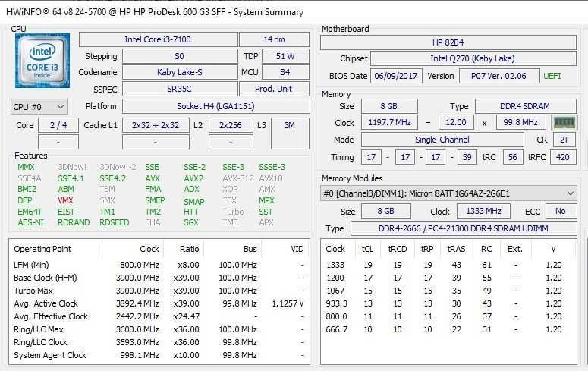Open the CPU #0 selector dropdown

coord(39,107)
